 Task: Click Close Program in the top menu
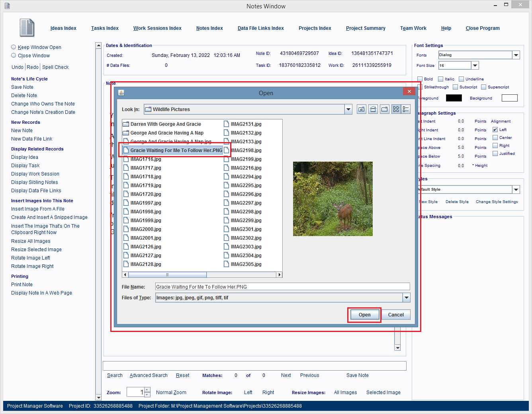coord(483,28)
